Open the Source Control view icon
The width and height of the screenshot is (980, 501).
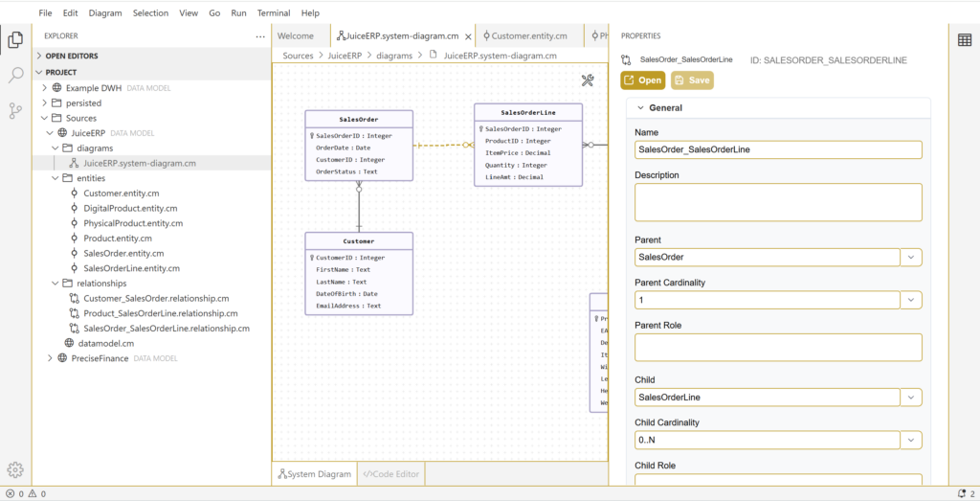(15, 111)
